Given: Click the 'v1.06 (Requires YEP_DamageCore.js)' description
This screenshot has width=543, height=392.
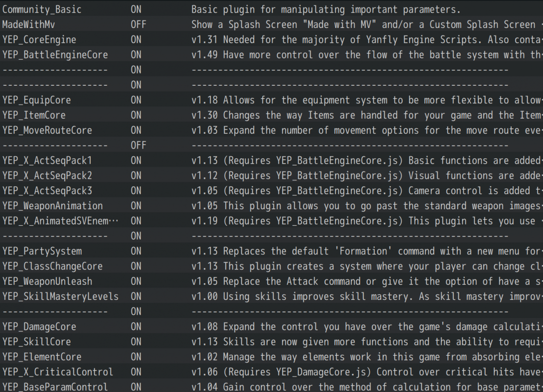Looking at the screenshot, I should pos(366,372).
